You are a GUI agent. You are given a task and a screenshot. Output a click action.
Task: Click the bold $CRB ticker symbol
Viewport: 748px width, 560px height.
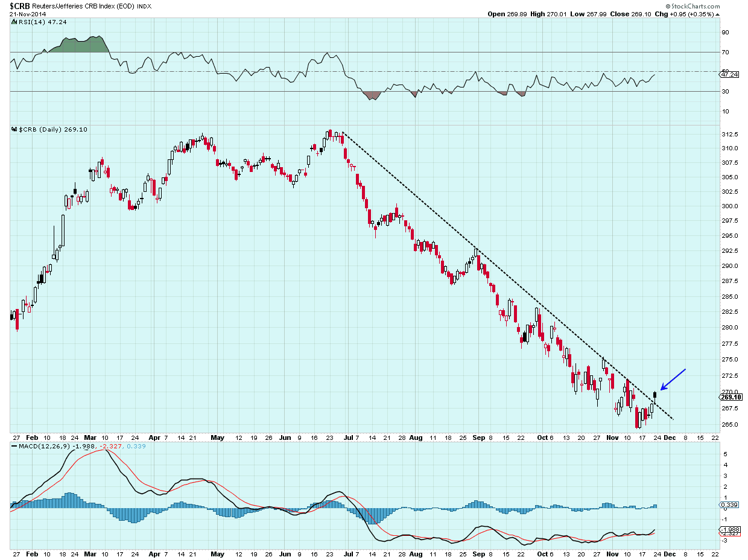[21, 5]
